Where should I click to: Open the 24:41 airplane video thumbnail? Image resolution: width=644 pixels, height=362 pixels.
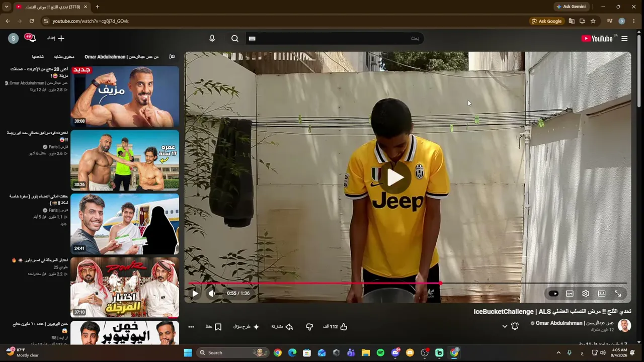[125, 224]
